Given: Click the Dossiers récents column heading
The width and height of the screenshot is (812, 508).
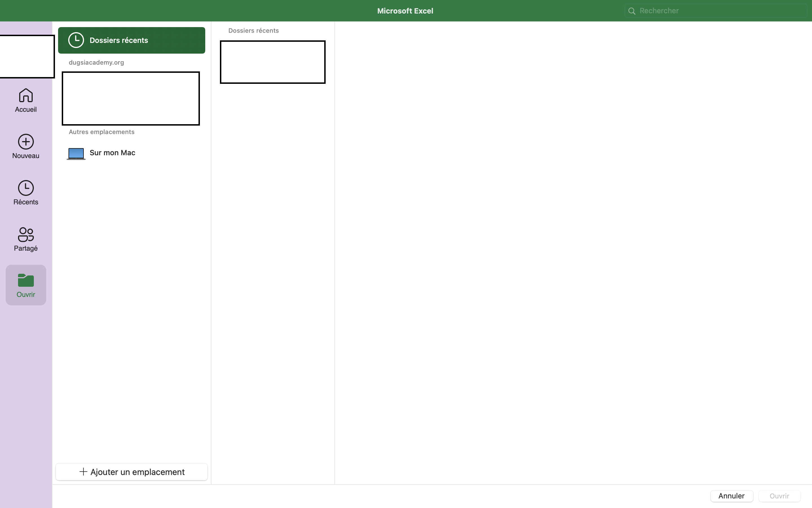Looking at the screenshot, I should (254, 30).
